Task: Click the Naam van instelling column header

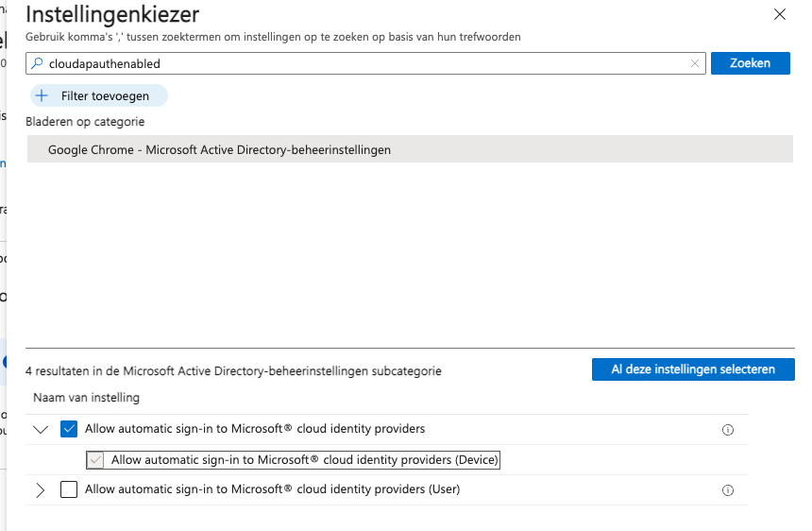Action: (87, 398)
